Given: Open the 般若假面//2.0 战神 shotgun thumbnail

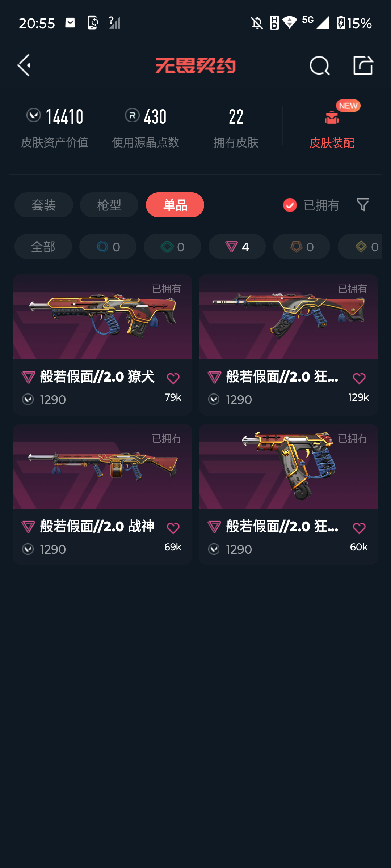Looking at the screenshot, I should [102, 466].
